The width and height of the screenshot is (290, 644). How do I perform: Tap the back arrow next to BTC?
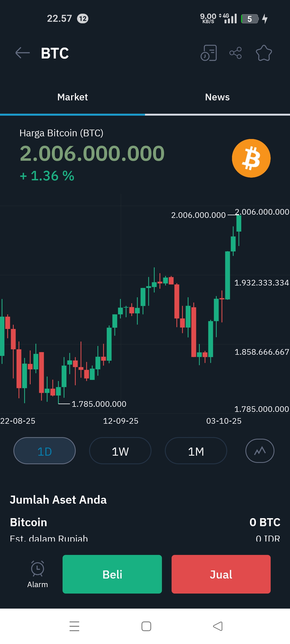(23, 53)
